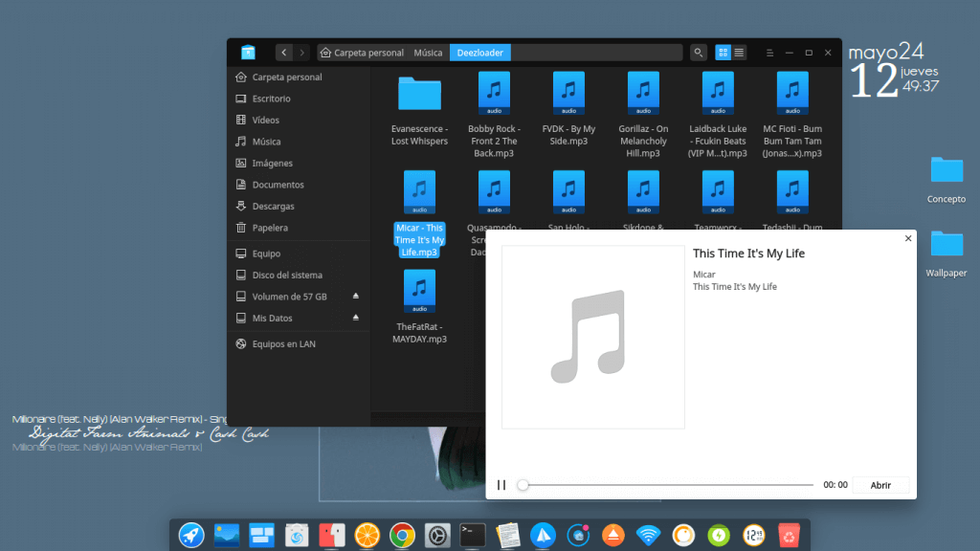980x551 pixels.
Task: Click the search icon in file manager toolbar
Action: [699, 53]
